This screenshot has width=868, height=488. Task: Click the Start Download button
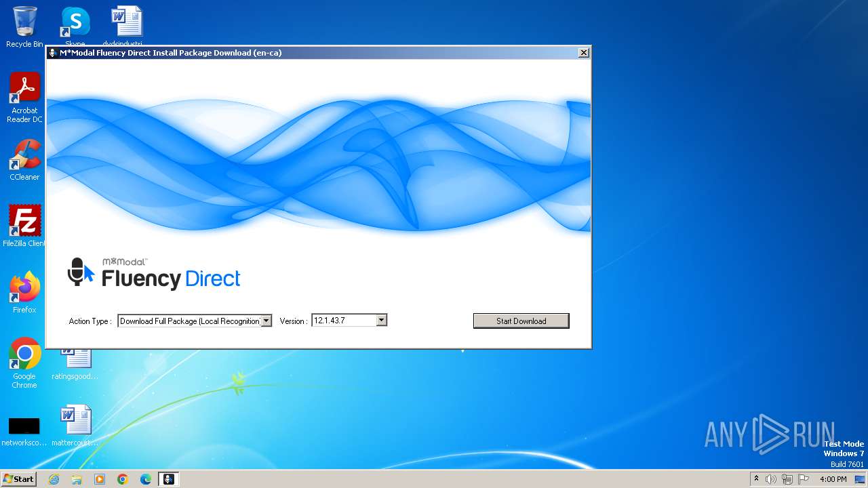click(x=521, y=321)
